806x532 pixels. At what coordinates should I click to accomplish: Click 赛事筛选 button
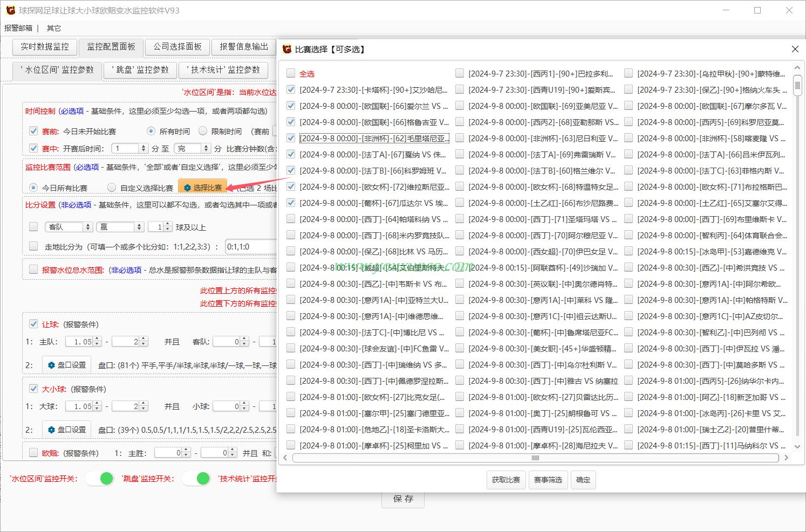[548, 479]
